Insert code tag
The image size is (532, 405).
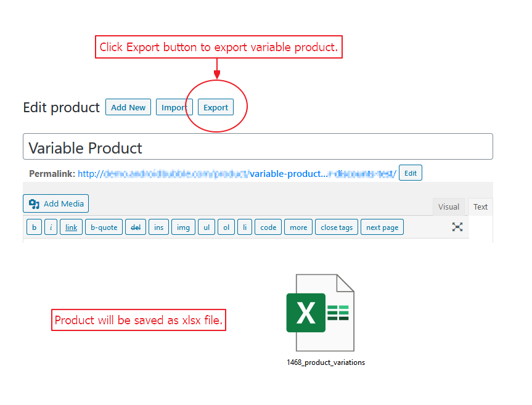pyautogui.click(x=268, y=227)
